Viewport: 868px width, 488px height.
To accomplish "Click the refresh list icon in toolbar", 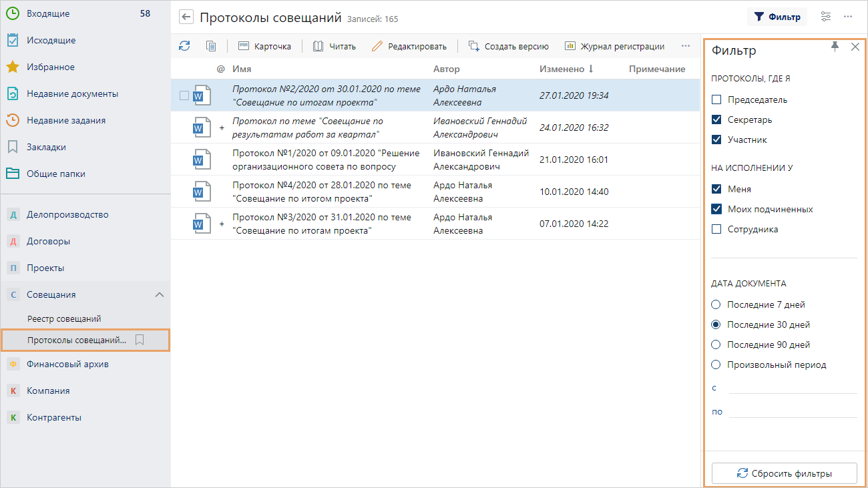I will coord(184,46).
